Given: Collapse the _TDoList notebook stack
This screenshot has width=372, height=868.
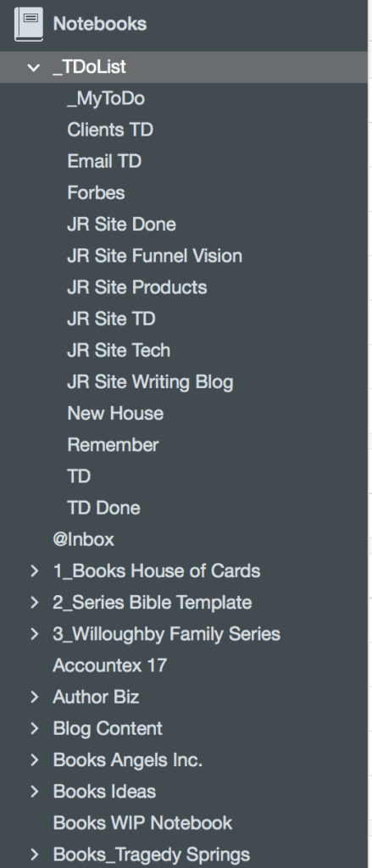Looking at the screenshot, I should [x=34, y=68].
